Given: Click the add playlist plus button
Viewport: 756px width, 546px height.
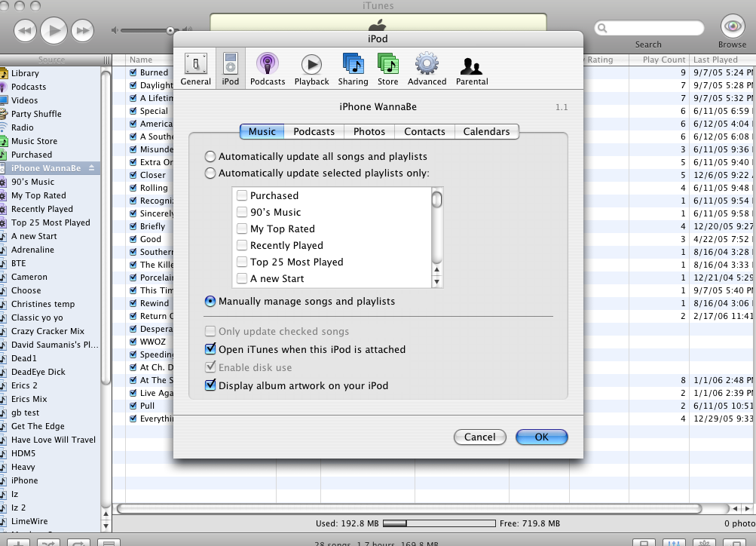Looking at the screenshot, I should tap(18, 543).
